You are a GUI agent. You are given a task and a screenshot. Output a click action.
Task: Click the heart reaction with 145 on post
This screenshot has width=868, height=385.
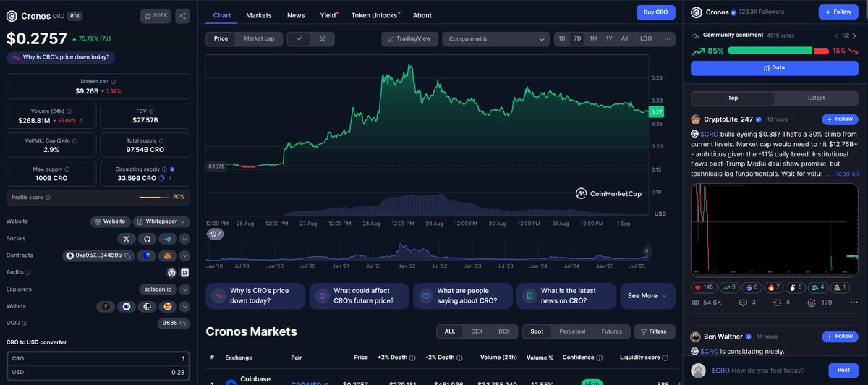pos(704,287)
